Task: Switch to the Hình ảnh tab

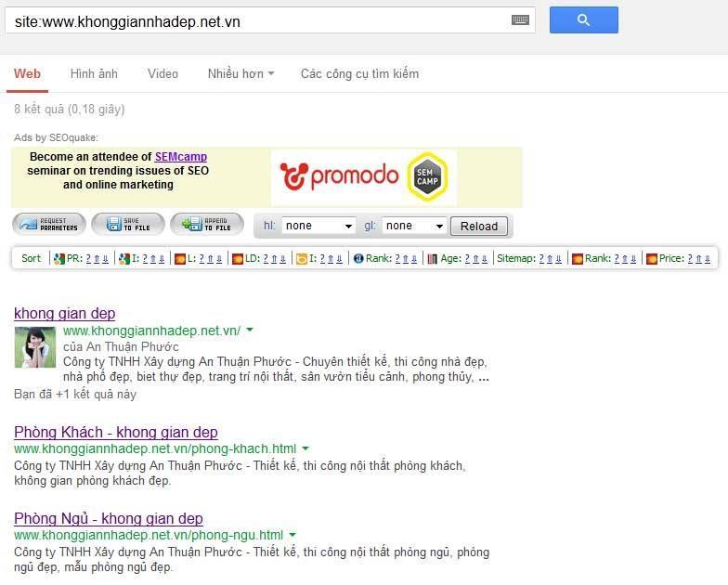Action: [94, 74]
